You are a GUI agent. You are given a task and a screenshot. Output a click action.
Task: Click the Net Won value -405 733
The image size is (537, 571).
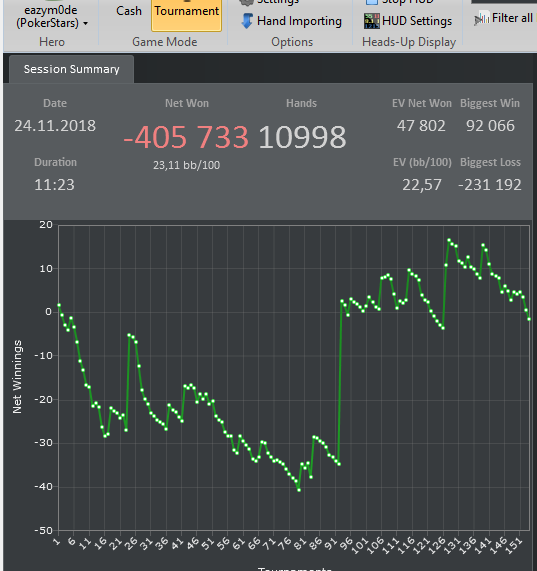pos(186,137)
